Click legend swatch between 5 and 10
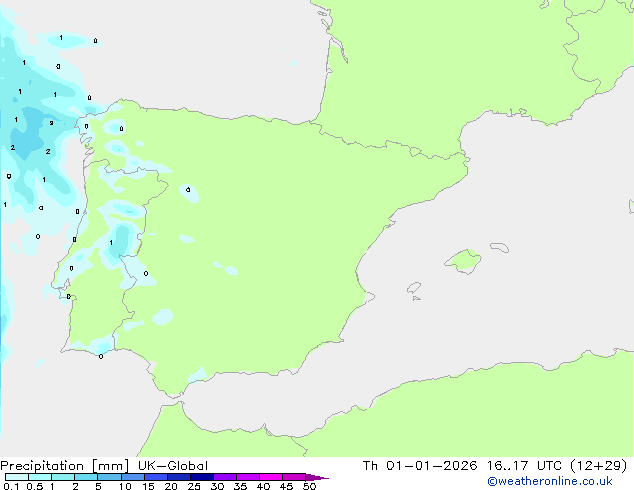Image resolution: width=634 pixels, height=490 pixels. pyautogui.click(x=110, y=477)
